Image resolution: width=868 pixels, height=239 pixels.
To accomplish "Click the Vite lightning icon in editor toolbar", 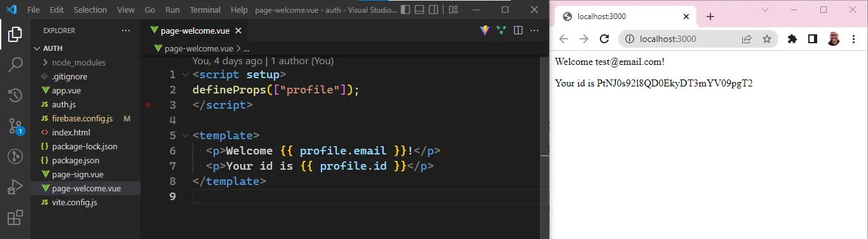I will (485, 30).
